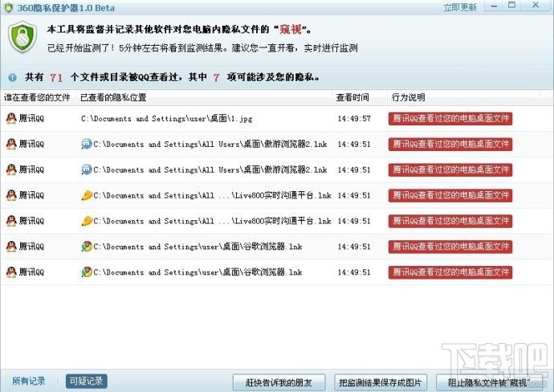
Task: Minimize the 360隐私保护器 window
Action: (495, 6)
